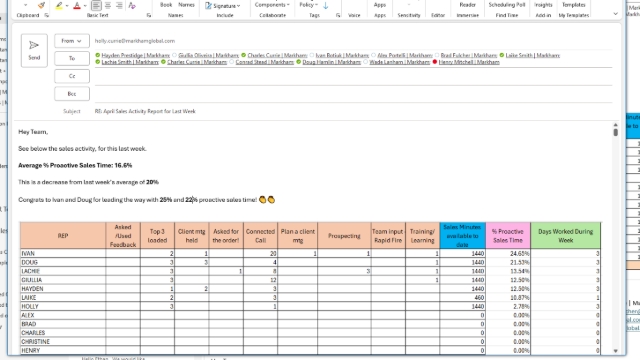640x360 pixels.
Task: Click the HOLLY row name cell
Action: 63,306
